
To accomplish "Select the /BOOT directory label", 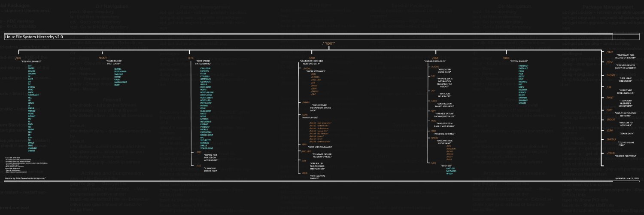I will pos(103,58).
